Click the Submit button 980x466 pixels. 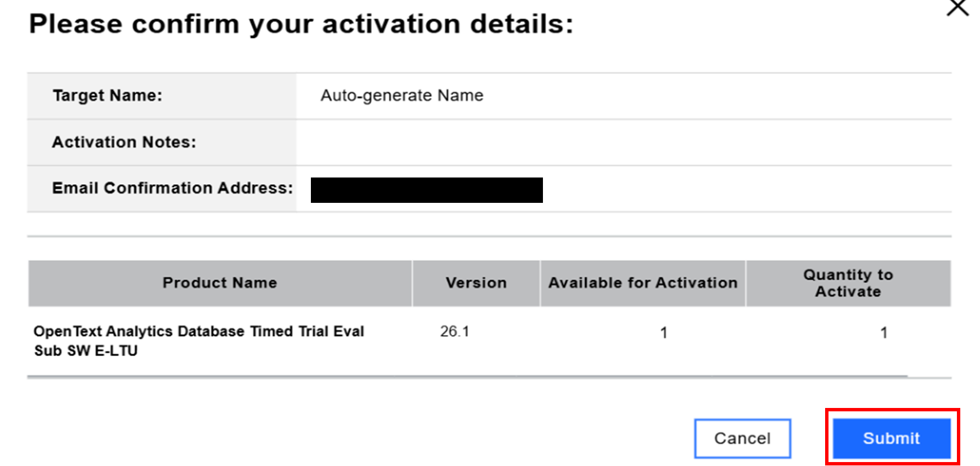pyautogui.click(x=892, y=438)
